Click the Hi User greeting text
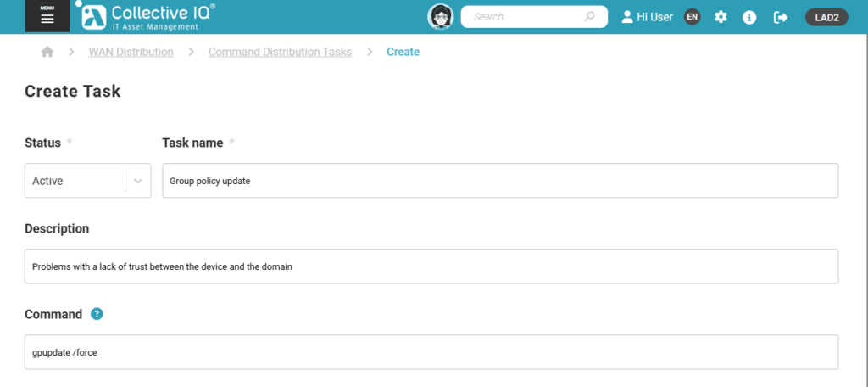Viewport: 868px width, 387px height. (x=655, y=17)
